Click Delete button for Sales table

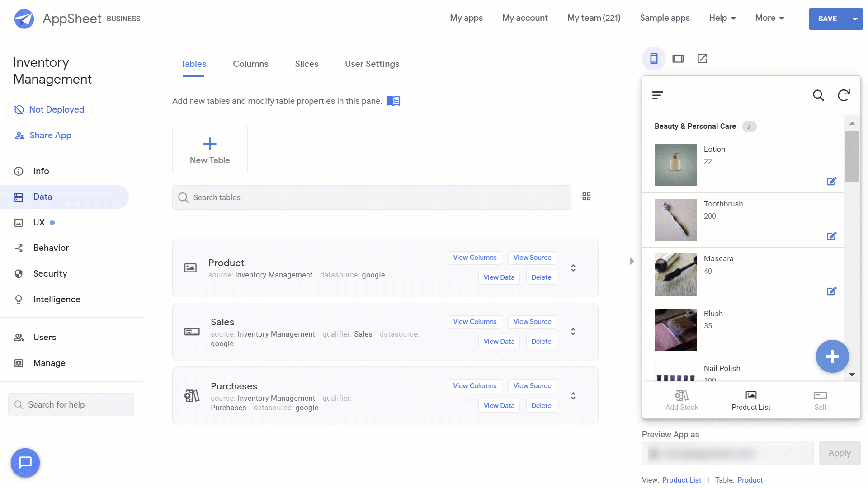541,342
